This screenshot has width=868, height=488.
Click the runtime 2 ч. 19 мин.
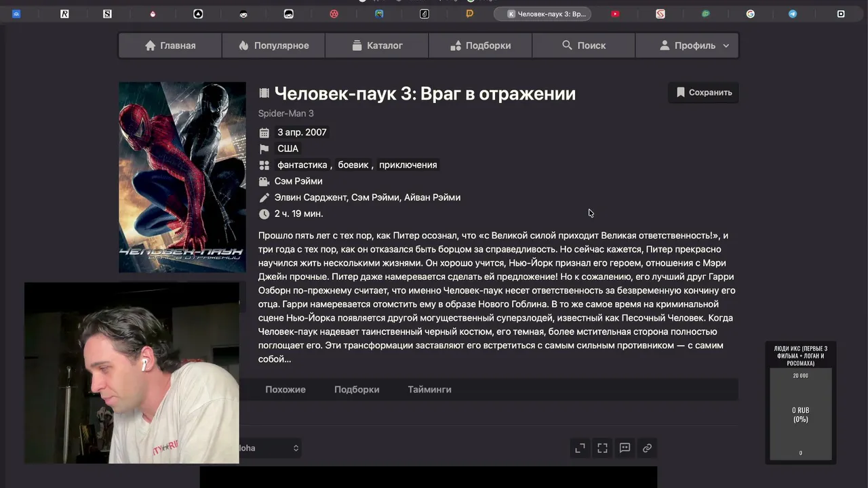[x=299, y=213]
